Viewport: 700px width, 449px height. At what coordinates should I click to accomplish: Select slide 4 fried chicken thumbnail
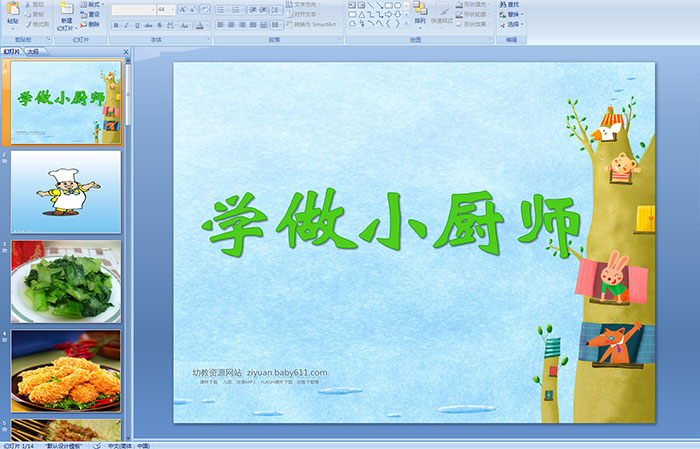pos(66,371)
